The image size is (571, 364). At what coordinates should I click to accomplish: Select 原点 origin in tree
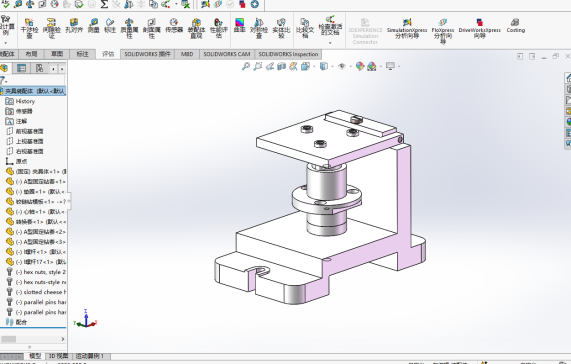point(16,161)
